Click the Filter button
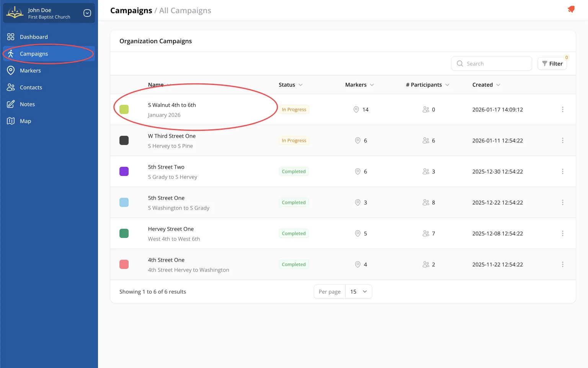This screenshot has height=368, width=588. tap(552, 64)
